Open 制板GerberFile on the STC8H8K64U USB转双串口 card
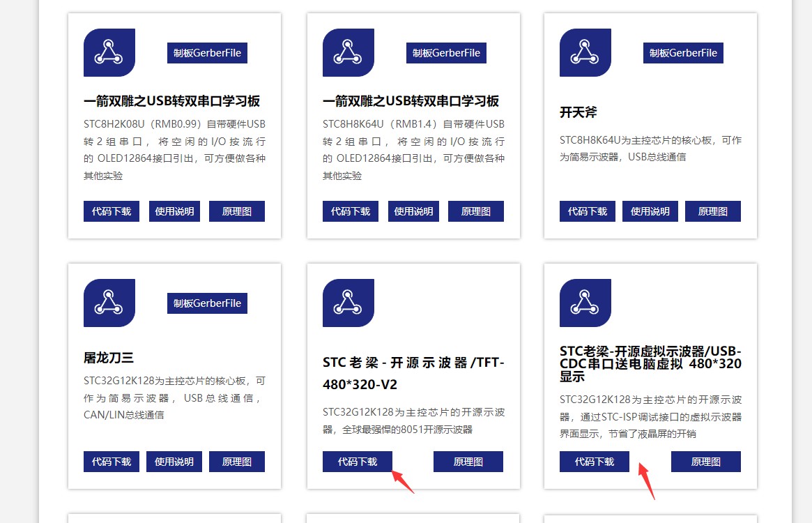Image resolution: width=812 pixels, height=523 pixels. [x=446, y=53]
